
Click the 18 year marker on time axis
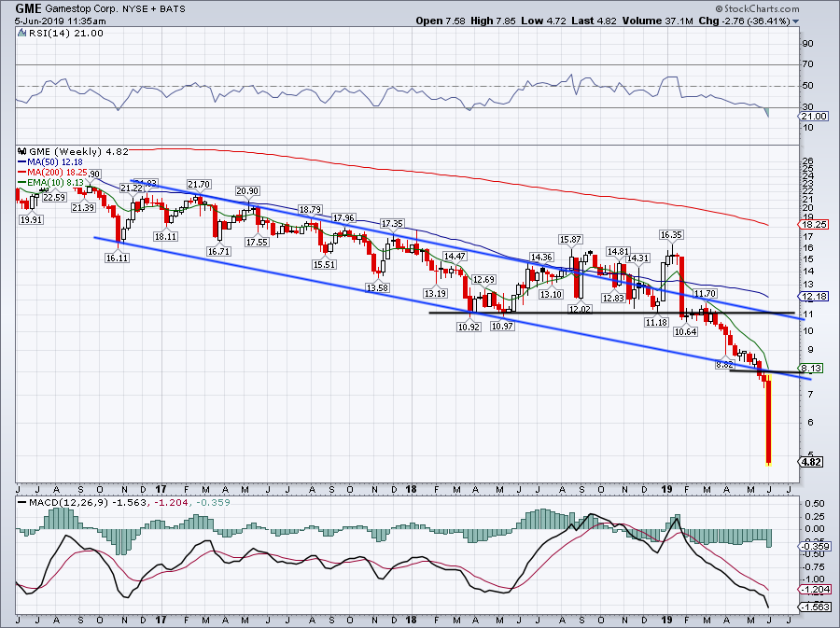tap(412, 488)
